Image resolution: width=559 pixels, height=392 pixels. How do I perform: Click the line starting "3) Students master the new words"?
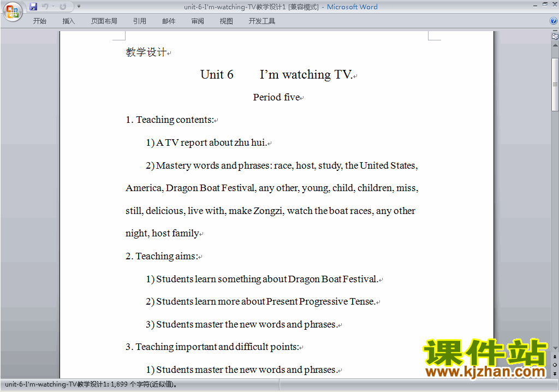pos(242,324)
